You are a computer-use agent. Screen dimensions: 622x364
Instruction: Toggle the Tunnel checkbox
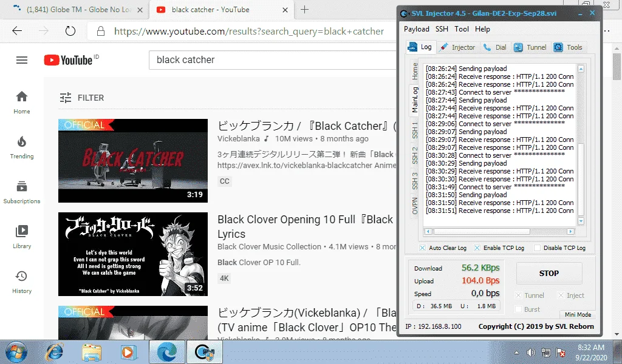[518, 295]
